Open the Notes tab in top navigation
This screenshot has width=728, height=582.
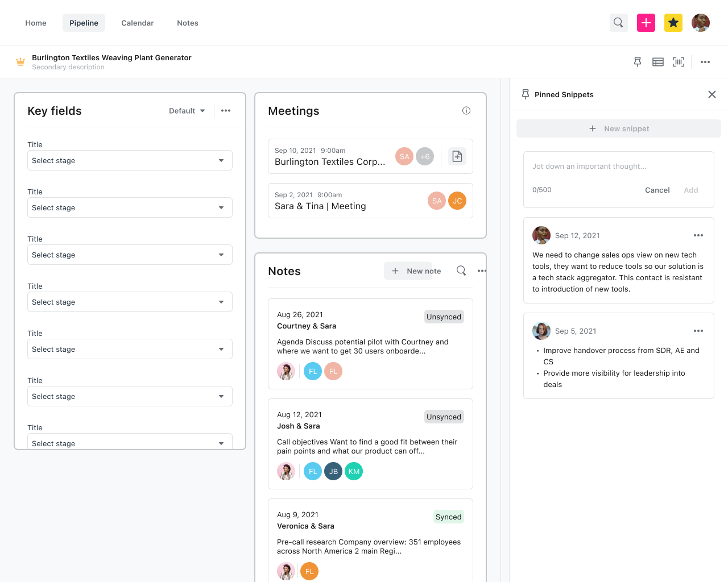click(188, 23)
